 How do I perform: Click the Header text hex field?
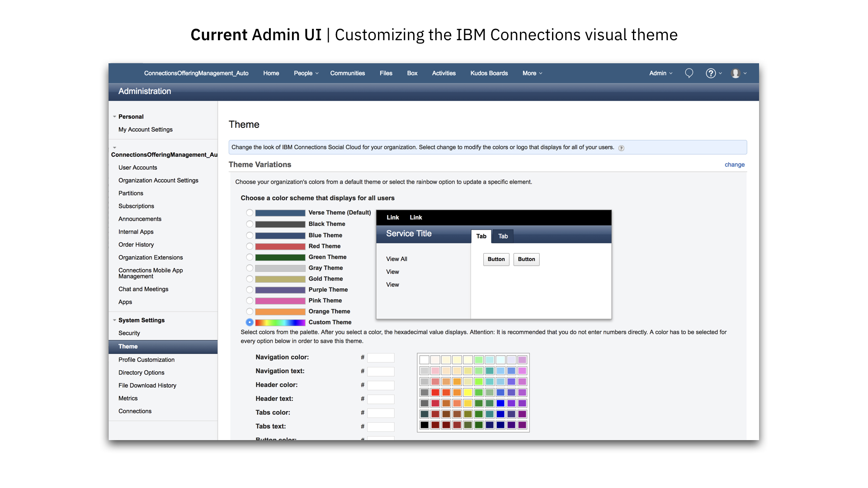[x=381, y=399]
